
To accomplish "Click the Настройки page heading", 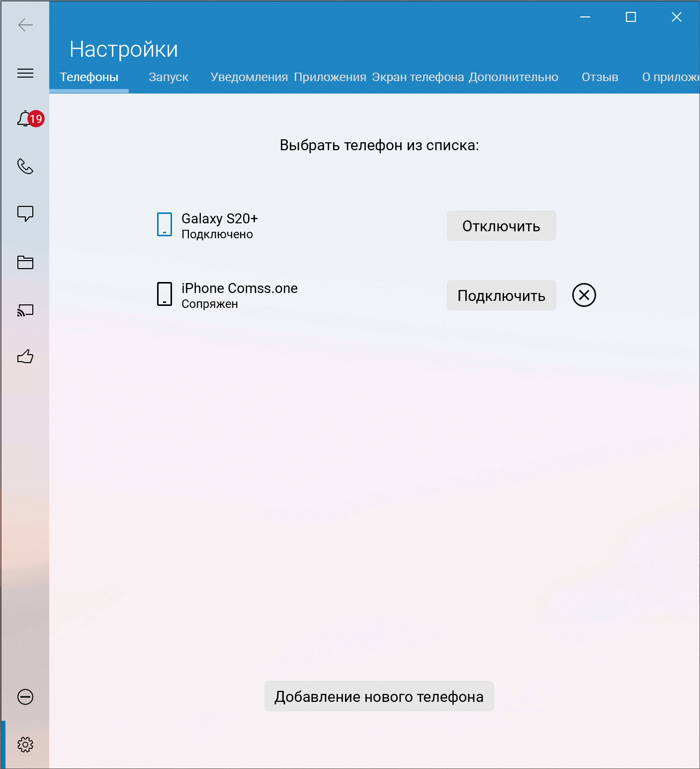I will [124, 49].
